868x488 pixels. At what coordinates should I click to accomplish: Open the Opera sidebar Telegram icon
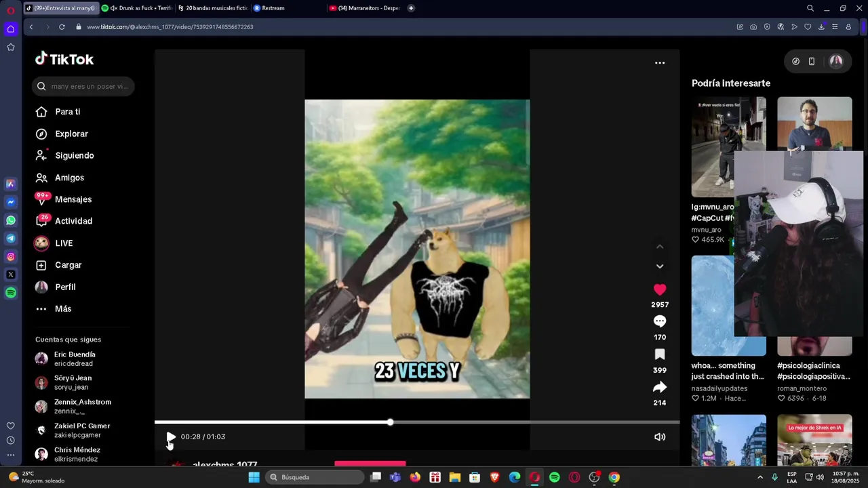(11, 239)
